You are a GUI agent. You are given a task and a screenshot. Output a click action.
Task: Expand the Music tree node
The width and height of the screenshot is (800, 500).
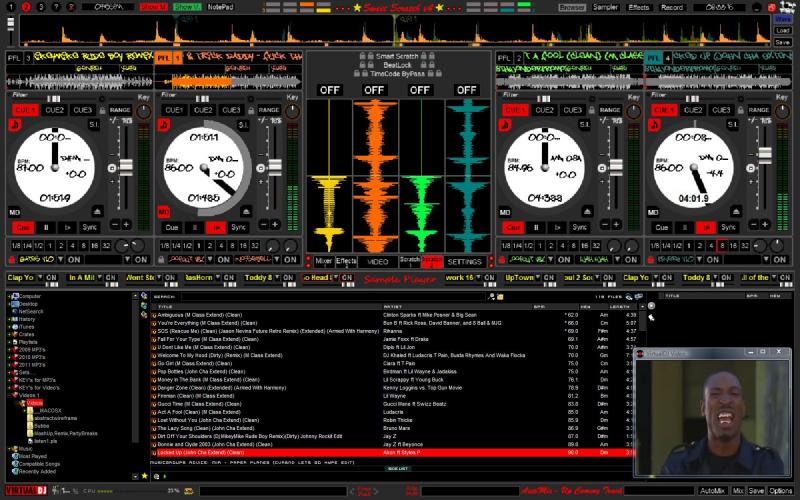(x=9, y=448)
